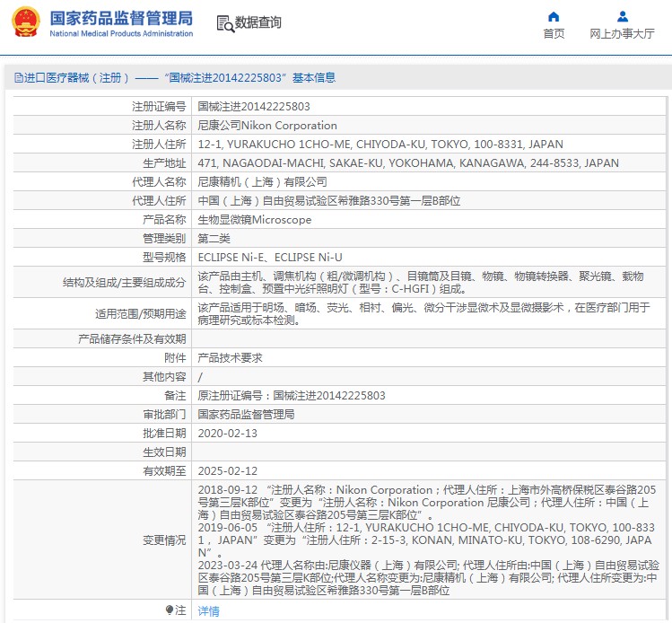Click the 数据查询 heading text
This screenshot has width=672, height=623.
[x=257, y=22]
